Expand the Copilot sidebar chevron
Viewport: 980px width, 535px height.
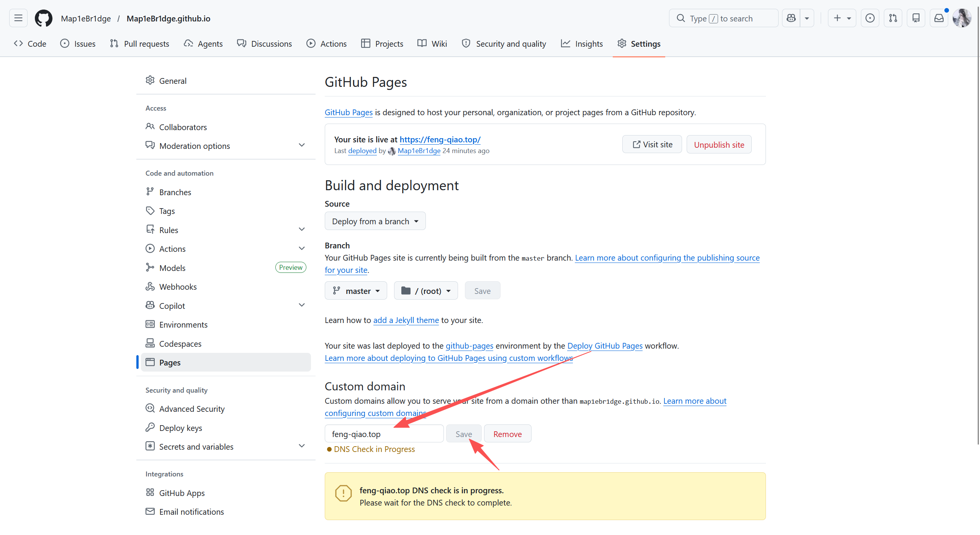pyautogui.click(x=302, y=305)
